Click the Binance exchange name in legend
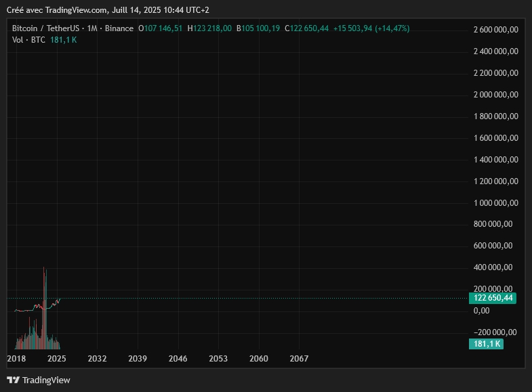Viewport: 532px width, 392px height. pyautogui.click(x=119, y=28)
